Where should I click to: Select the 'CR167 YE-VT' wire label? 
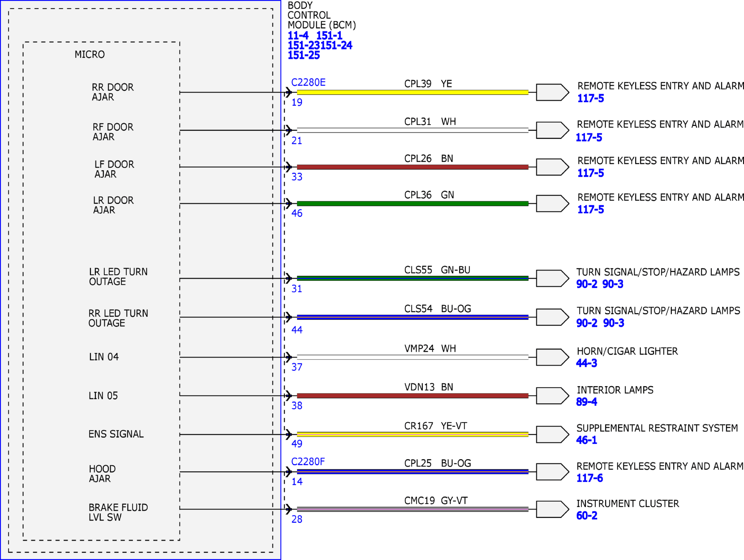(436, 426)
